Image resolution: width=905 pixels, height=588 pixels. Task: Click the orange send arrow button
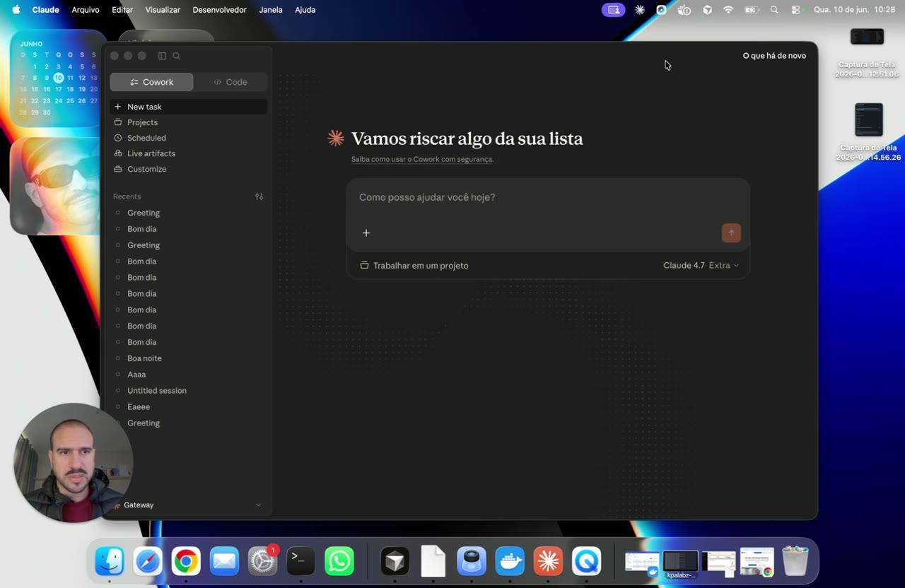731,233
